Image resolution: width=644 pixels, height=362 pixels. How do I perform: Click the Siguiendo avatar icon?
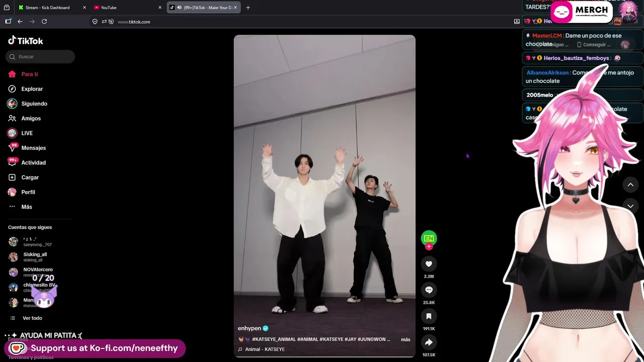12,104
